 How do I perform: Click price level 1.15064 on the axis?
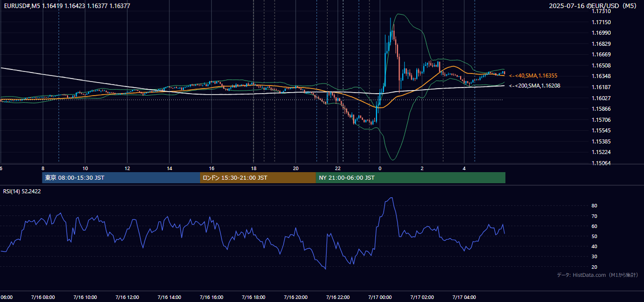(602, 163)
